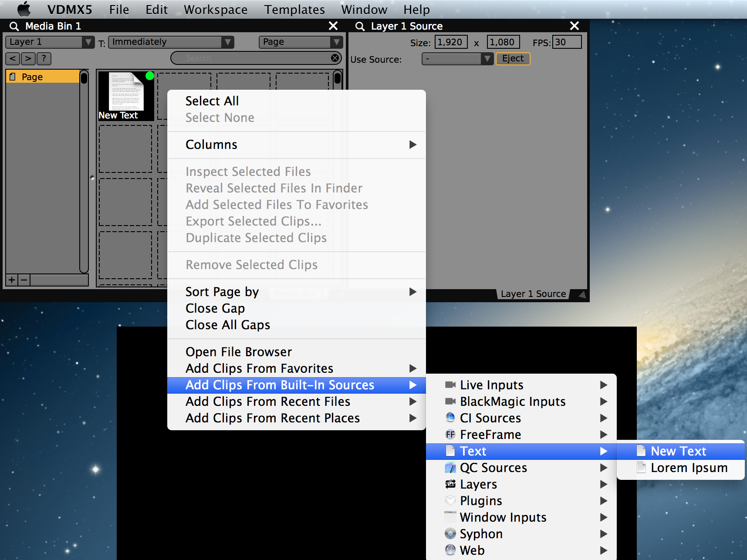This screenshot has height=560, width=747.
Task: Open the Window menu
Action: 364,10
